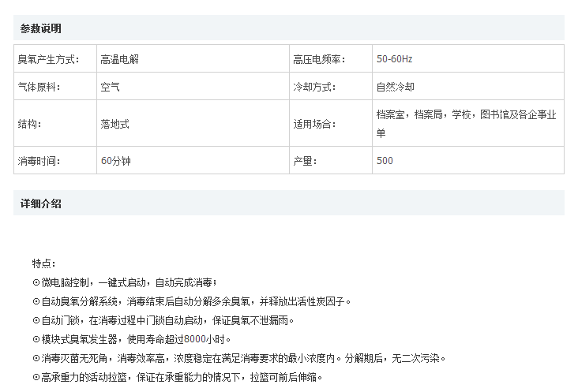Click the bullet marker before 消毒灭菌无死角
The image size is (578, 392).
36,358
